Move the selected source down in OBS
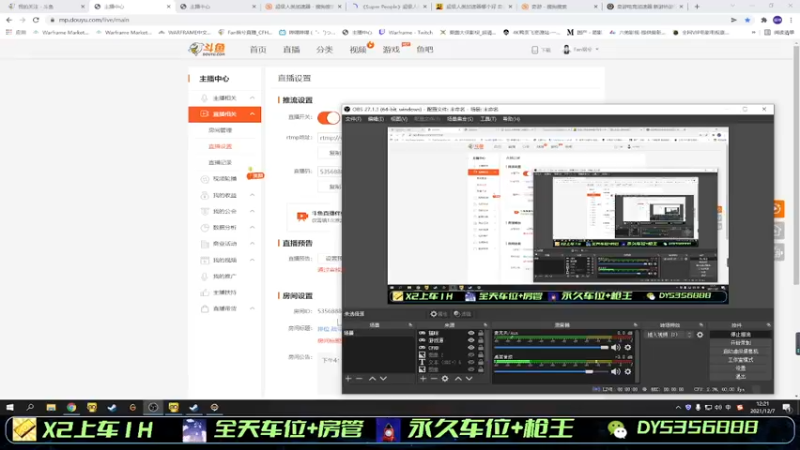This screenshot has height=450, width=800. pos(469,379)
